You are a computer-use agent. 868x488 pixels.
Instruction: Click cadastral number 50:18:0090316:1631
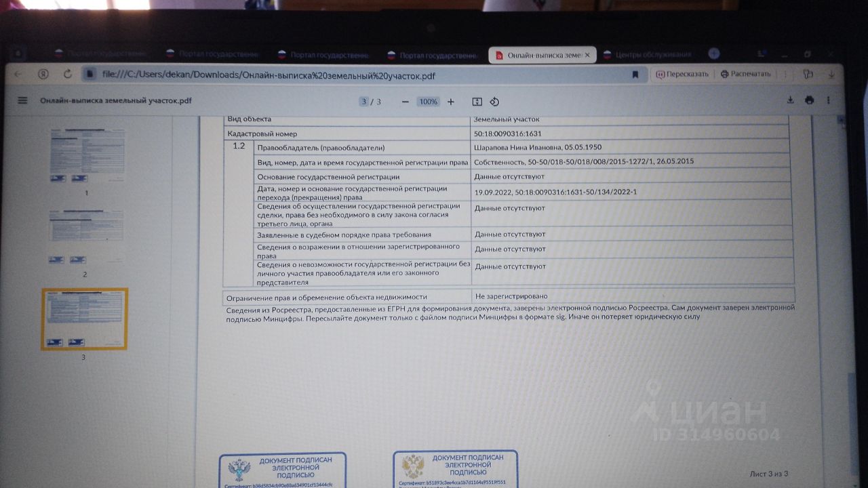click(508, 134)
